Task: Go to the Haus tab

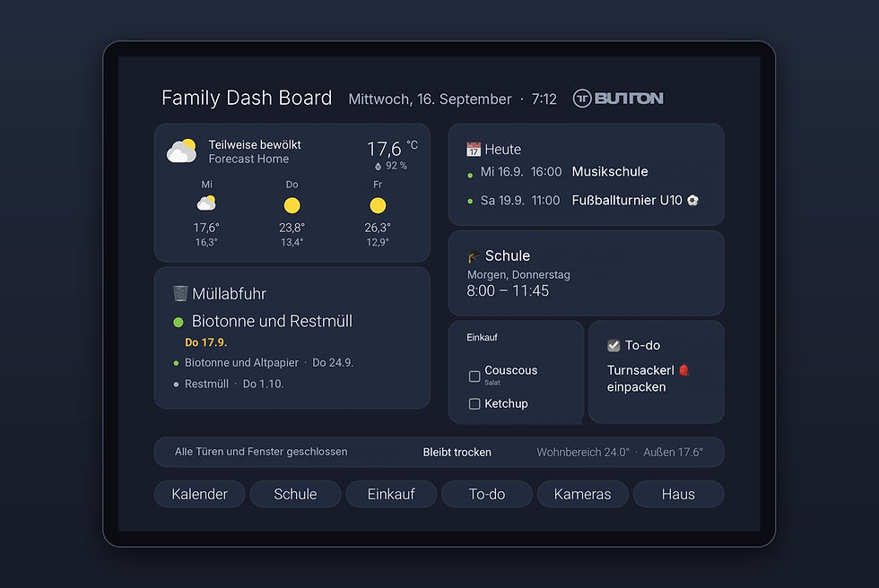Action: [678, 494]
